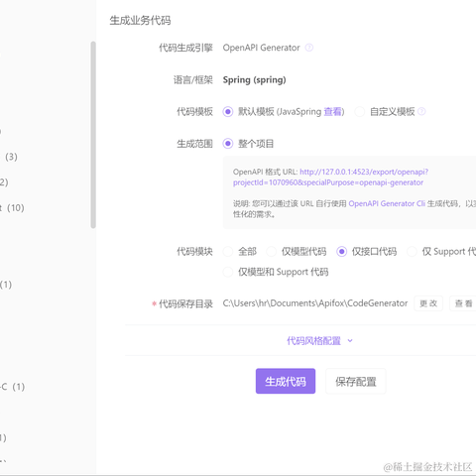Open OpenAPI format URL link
476x476 pixels.
click(330, 178)
